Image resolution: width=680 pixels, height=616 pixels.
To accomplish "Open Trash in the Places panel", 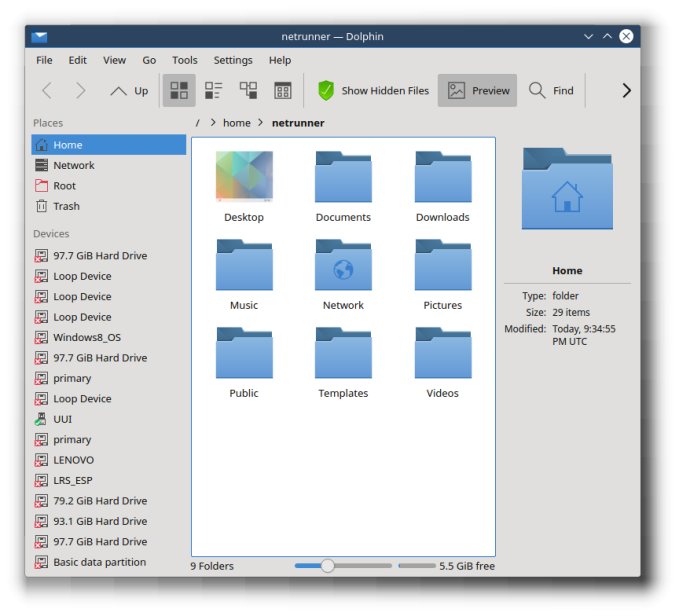I will [66, 206].
